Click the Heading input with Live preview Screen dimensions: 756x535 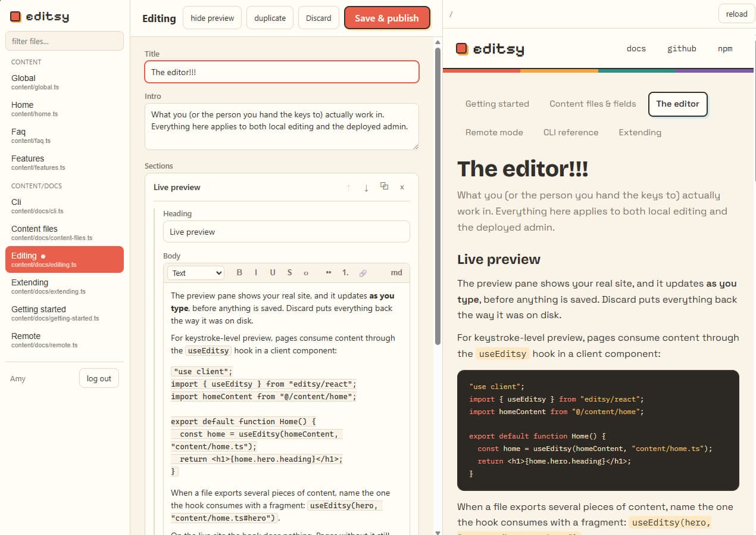[286, 232]
